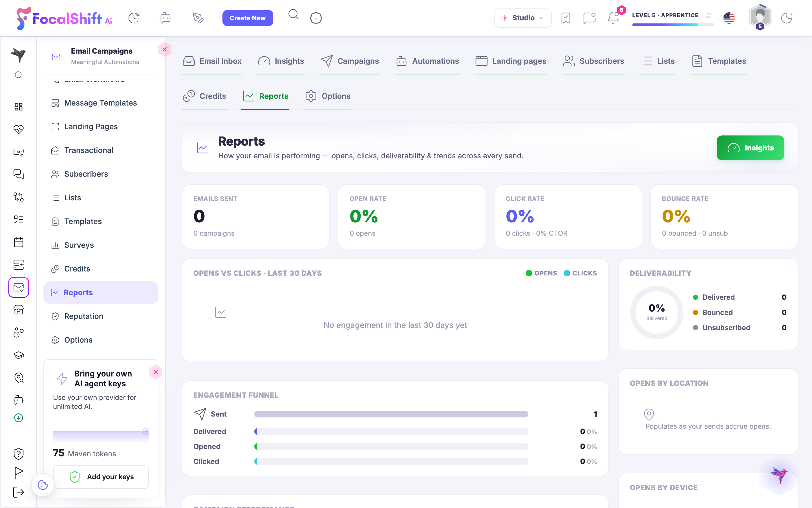812x508 pixels.
Task: Open the Lists top tab
Action: click(x=657, y=61)
